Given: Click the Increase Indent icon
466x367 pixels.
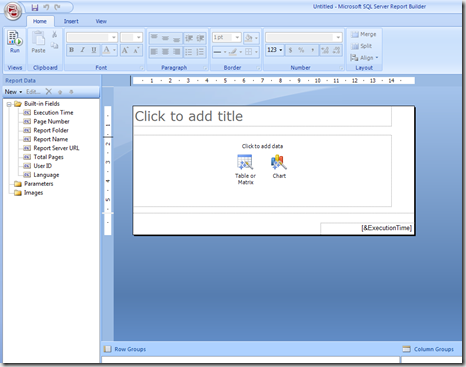Looking at the screenshot, I should click(200, 38).
